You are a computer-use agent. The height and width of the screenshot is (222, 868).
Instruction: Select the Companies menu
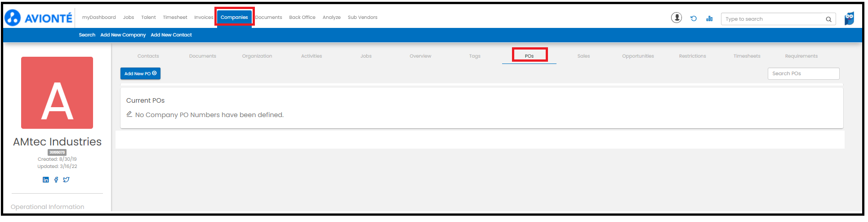click(x=234, y=18)
